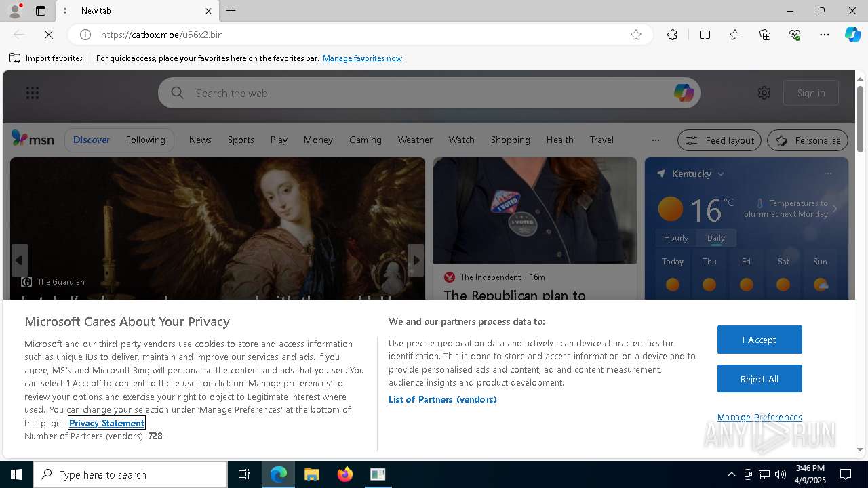Click the Sign in button
This screenshot has height=488, width=868.
[811, 93]
